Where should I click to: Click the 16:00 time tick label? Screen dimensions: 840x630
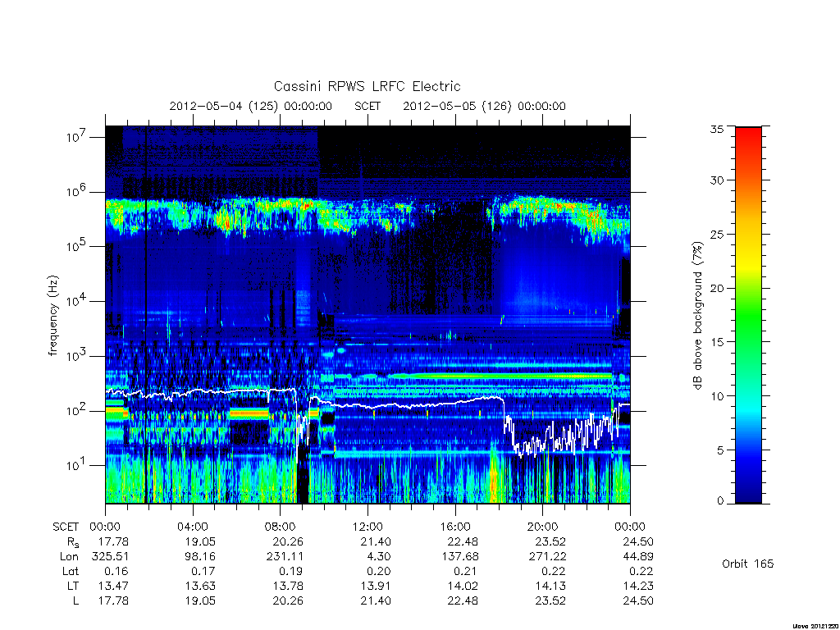[455, 527]
